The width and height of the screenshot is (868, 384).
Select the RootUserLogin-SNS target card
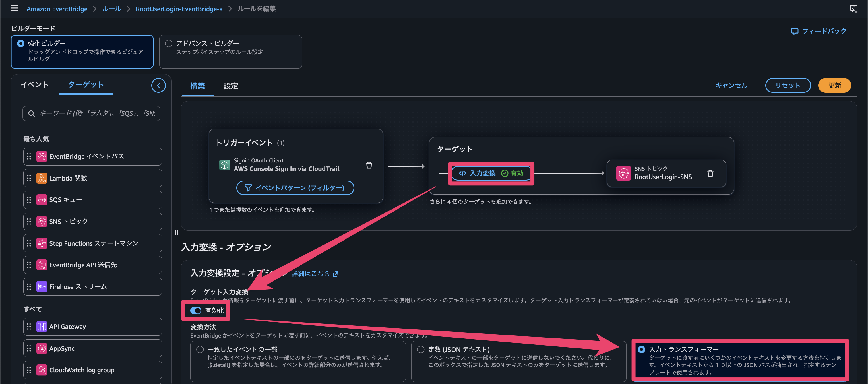click(x=666, y=173)
